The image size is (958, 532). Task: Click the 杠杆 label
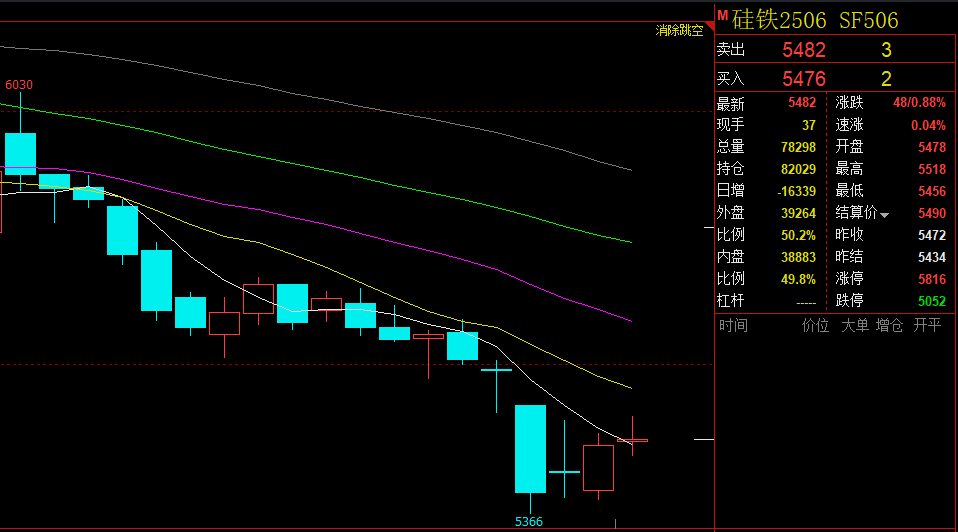coord(730,301)
